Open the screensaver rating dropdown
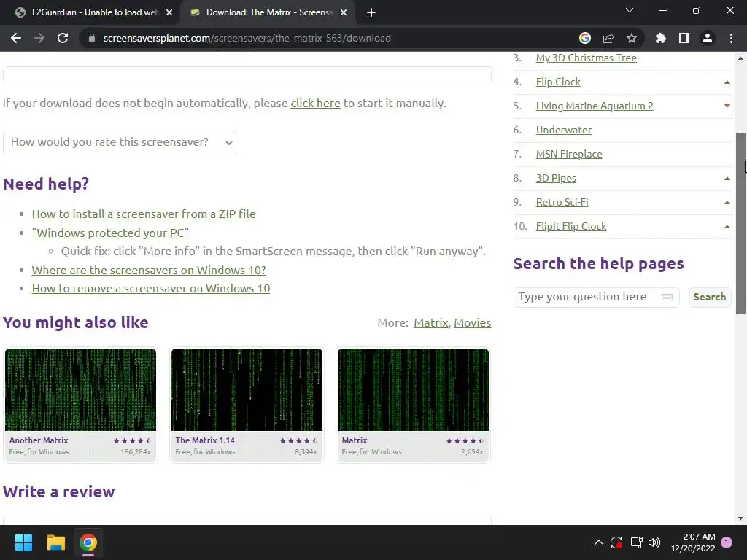The image size is (747, 560). click(120, 142)
